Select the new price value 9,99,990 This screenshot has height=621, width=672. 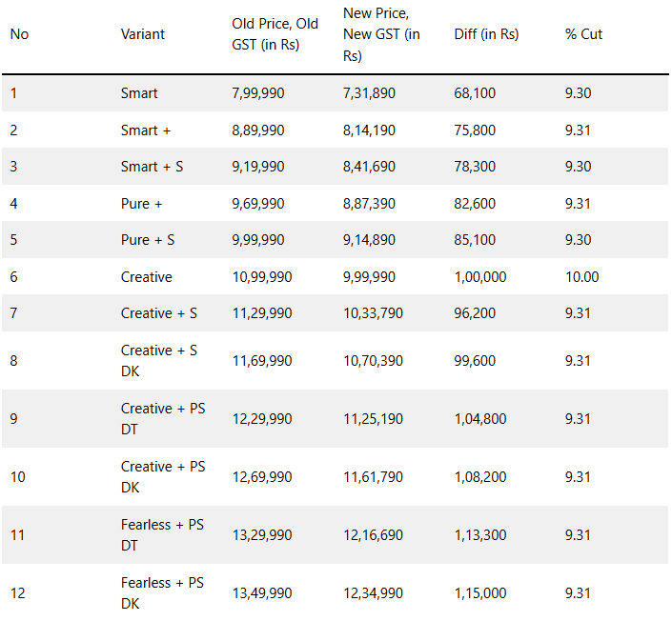[369, 277]
